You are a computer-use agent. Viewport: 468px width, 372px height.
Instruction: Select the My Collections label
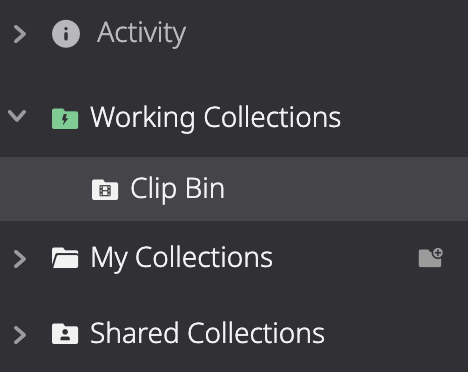182,258
